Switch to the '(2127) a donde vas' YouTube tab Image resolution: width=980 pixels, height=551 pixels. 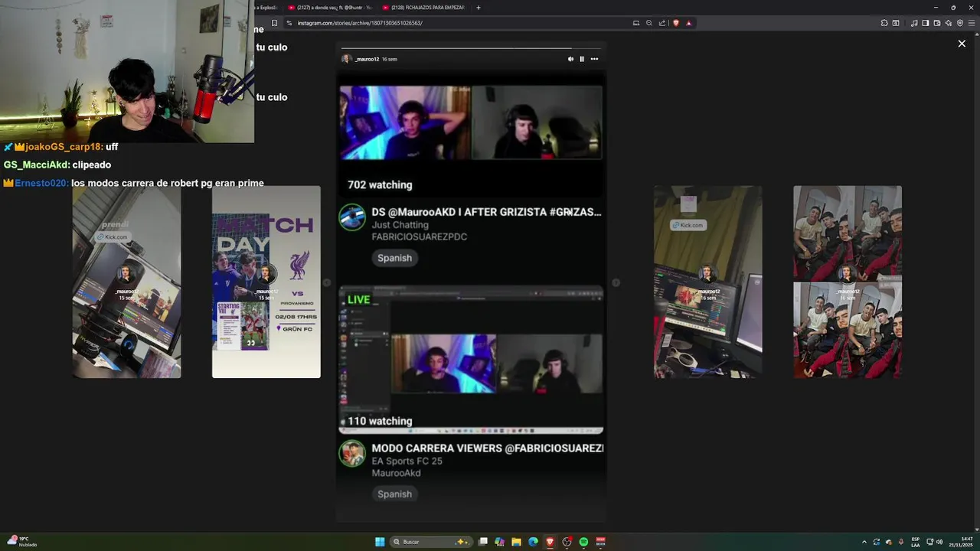pos(328,8)
